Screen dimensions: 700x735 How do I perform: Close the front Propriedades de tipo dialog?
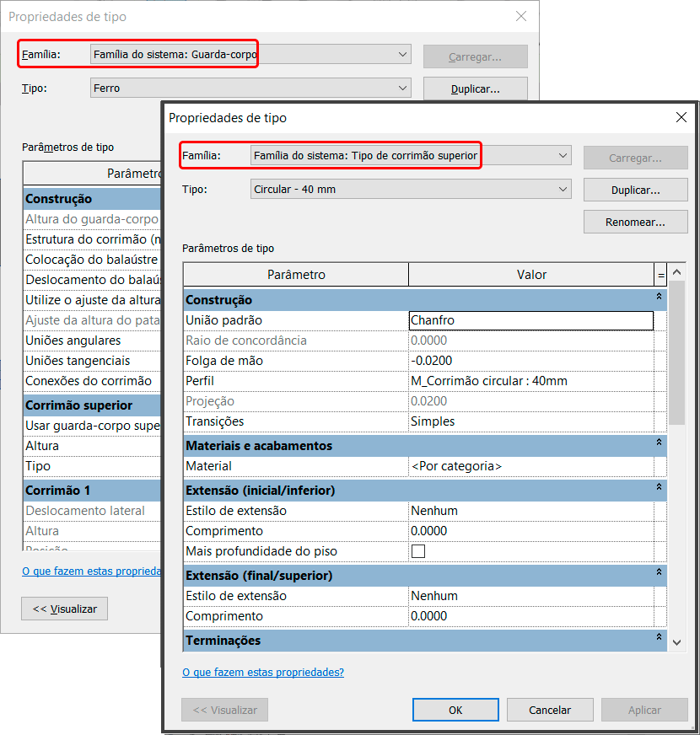(x=681, y=118)
